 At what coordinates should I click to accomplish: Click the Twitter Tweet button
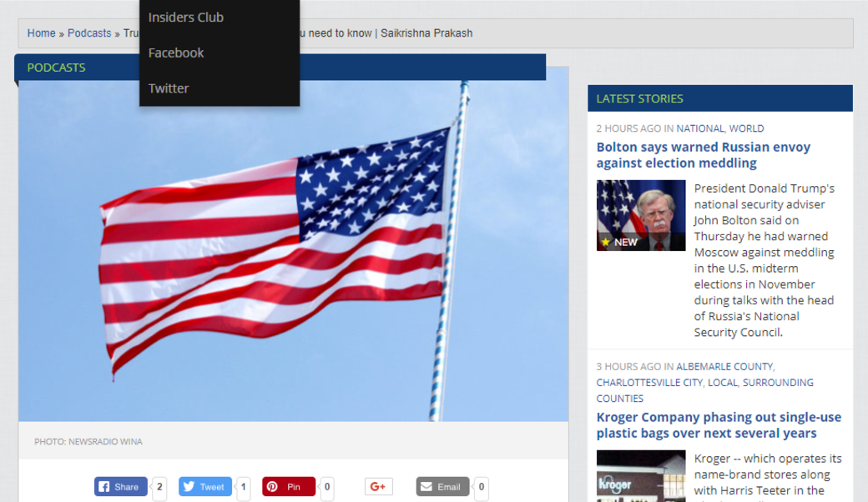coord(205,487)
